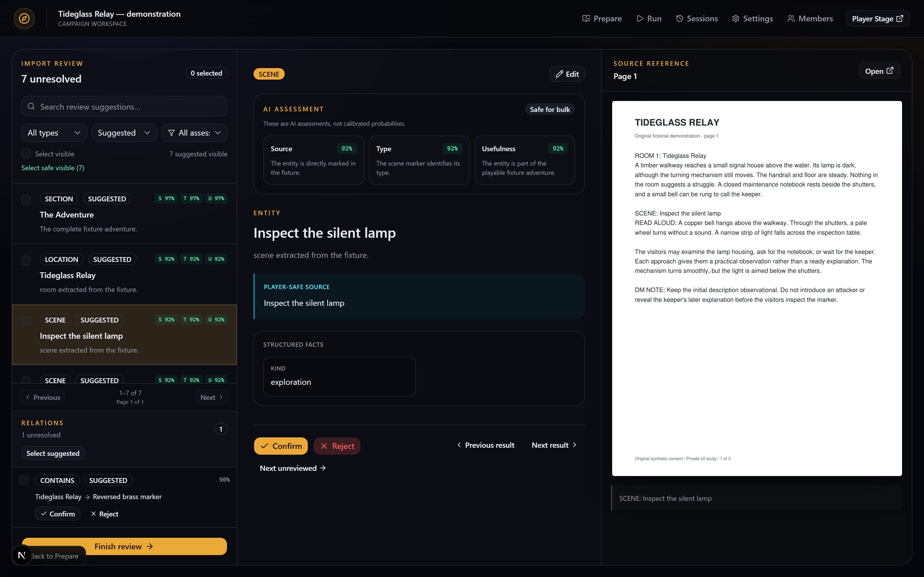Expand the All assessments filter dropdown

(194, 133)
